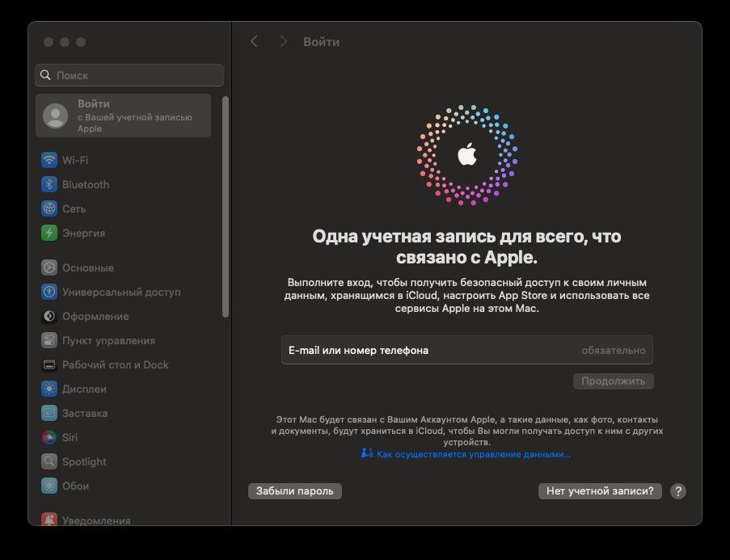Go forward with right chevron

[283, 41]
